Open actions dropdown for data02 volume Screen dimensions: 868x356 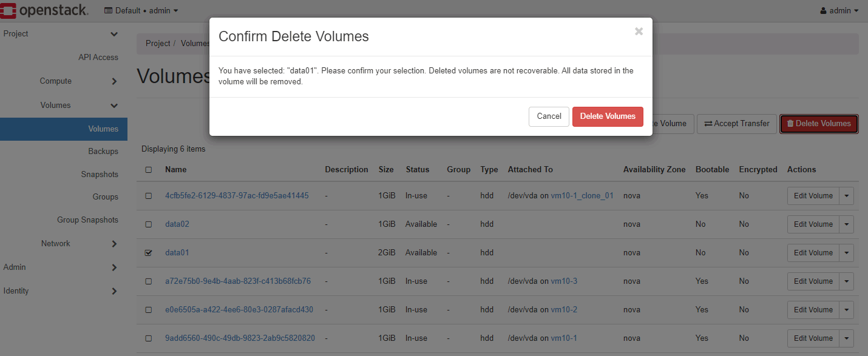click(847, 224)
